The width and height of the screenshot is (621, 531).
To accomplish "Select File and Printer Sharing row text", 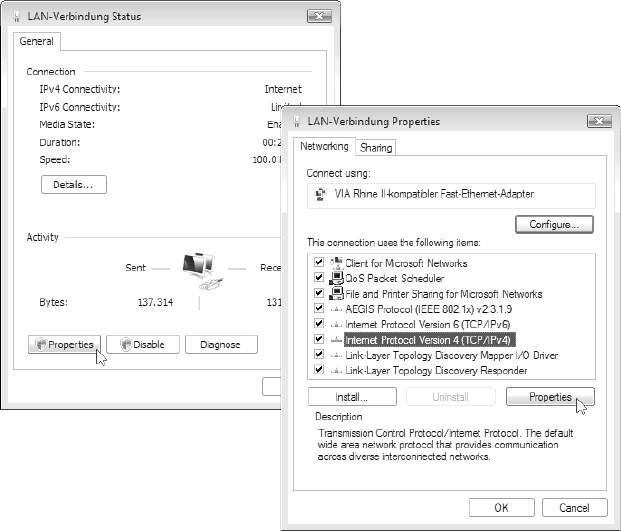I will coord(444,294).
